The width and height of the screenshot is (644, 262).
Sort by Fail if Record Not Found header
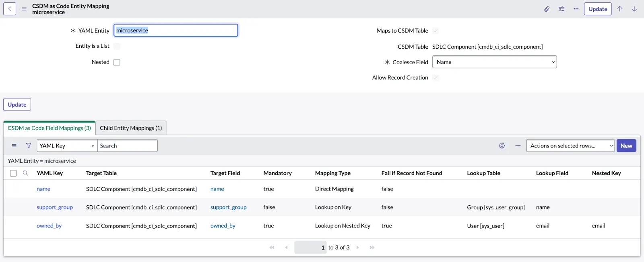412,173
